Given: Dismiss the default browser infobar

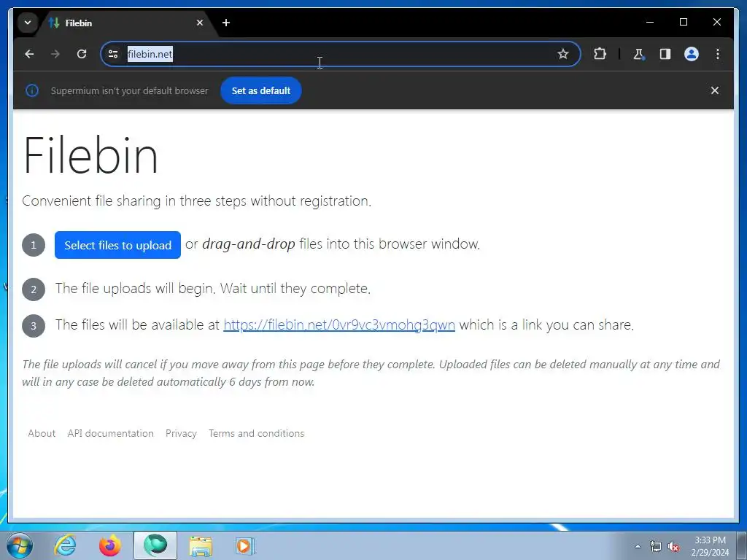Looking at the screenshot, I should pyautogui.click(x=715, y=90).
